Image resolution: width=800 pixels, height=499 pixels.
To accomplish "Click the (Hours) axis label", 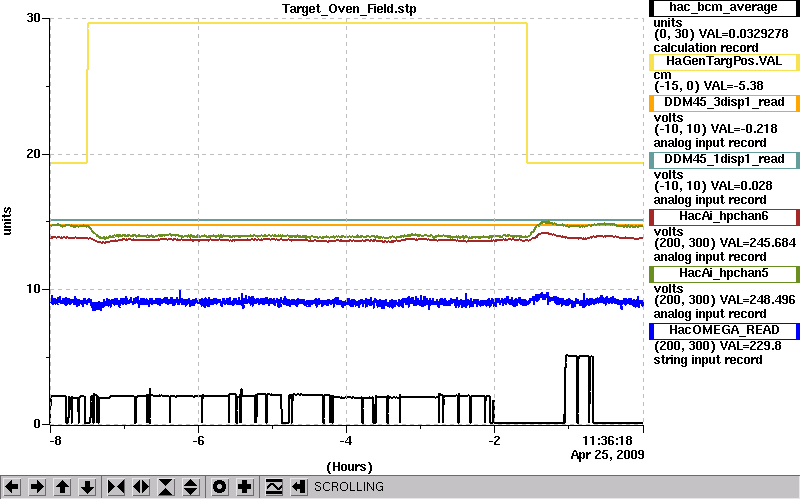I will (x=349, y=466).
